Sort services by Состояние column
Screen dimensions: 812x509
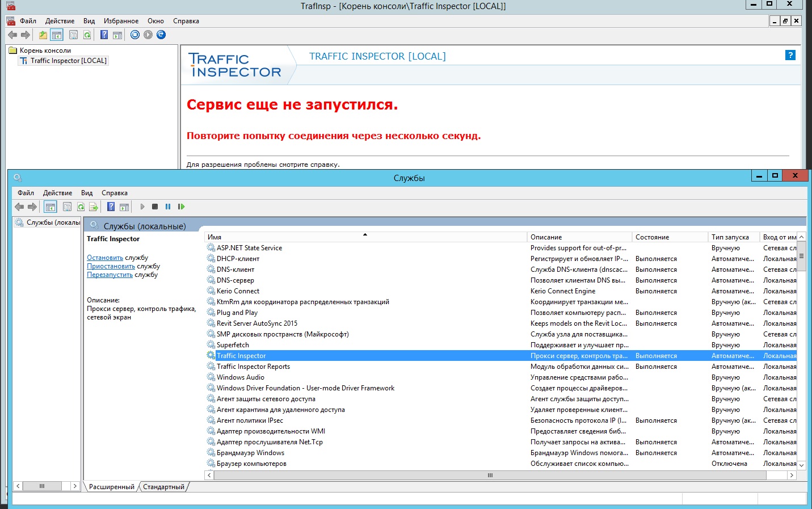point(670,237)
